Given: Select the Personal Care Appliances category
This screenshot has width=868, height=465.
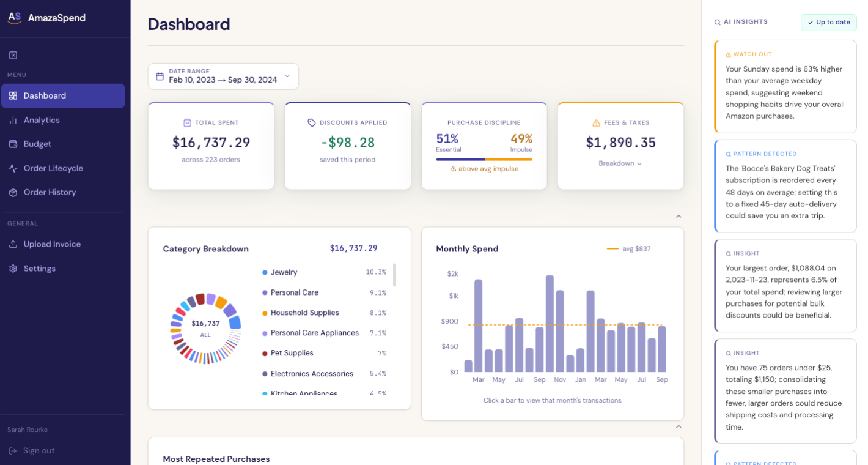Looking at the screenshot, I should (x=324, y=333).
